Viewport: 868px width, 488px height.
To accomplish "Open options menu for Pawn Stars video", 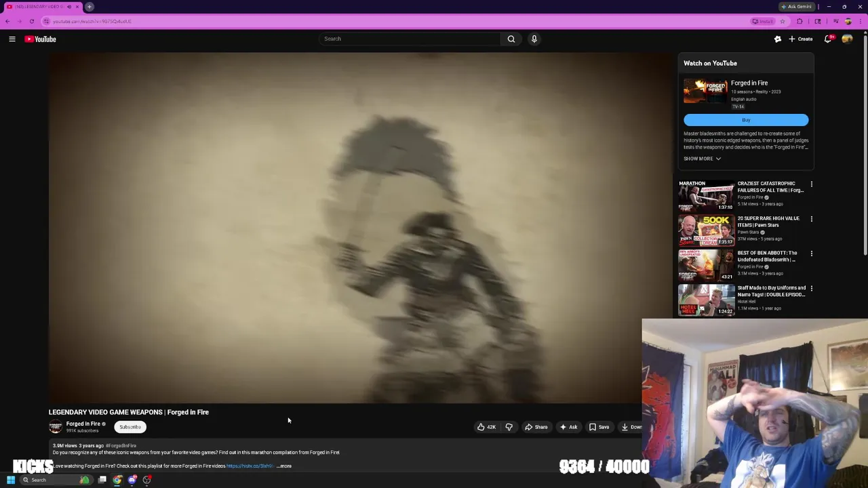I will coord(811,219).
